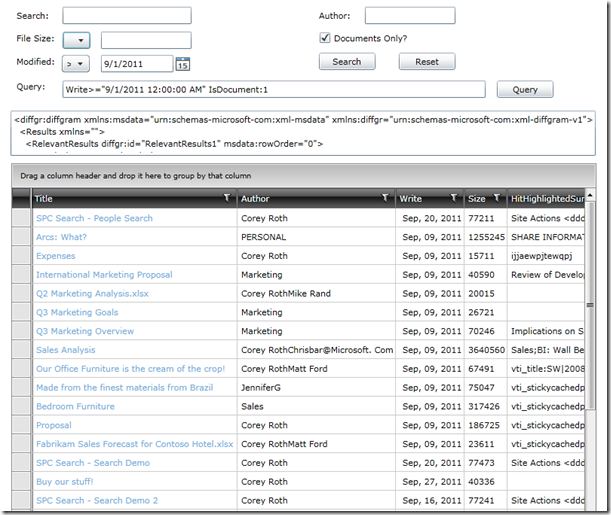Image resolution: width=611 pixels, height=515 pixels.
Task: Click the group-by column drop panel
Action: [x=304, y=176]
